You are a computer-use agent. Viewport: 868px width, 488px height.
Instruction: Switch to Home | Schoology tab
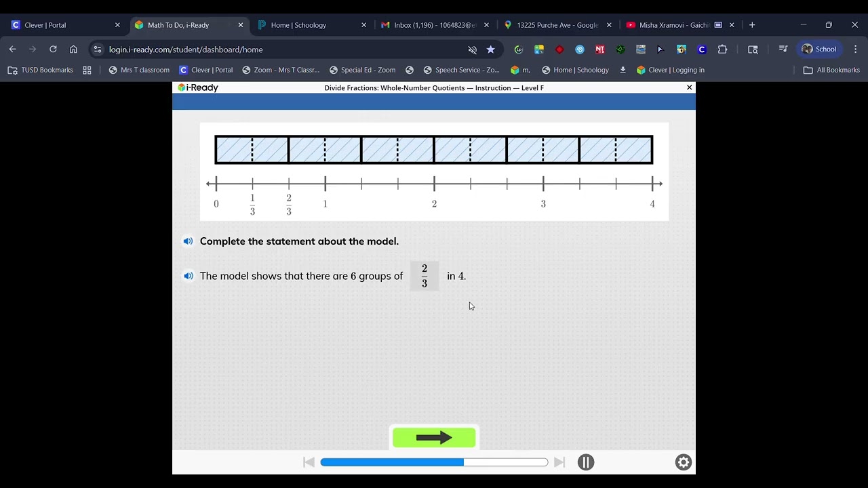(x=311, y=25)
